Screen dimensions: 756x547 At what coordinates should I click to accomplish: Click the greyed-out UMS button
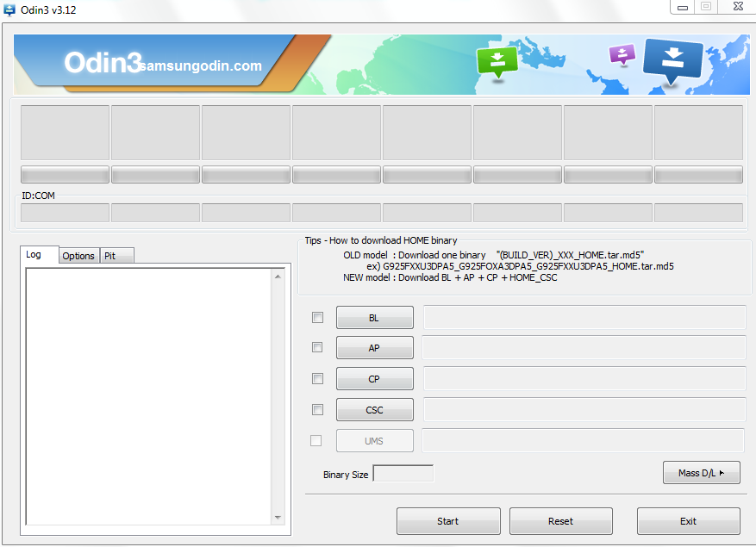375,440
